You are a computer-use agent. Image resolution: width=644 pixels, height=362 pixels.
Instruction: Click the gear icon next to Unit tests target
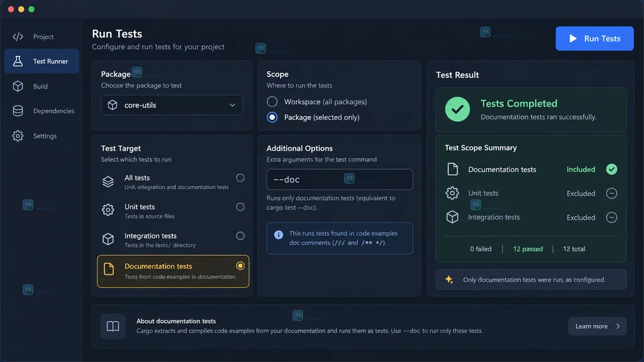coord(108,210)
